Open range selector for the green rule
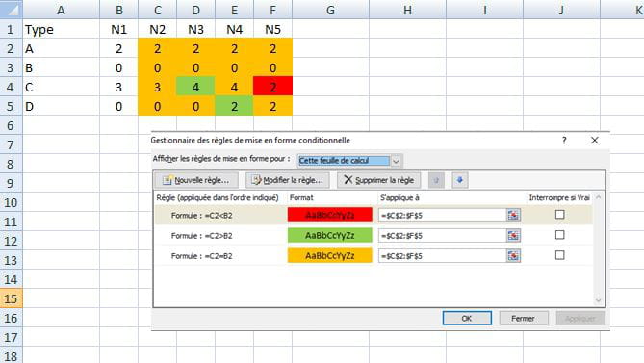644x363 pixels. click(513, 235)
